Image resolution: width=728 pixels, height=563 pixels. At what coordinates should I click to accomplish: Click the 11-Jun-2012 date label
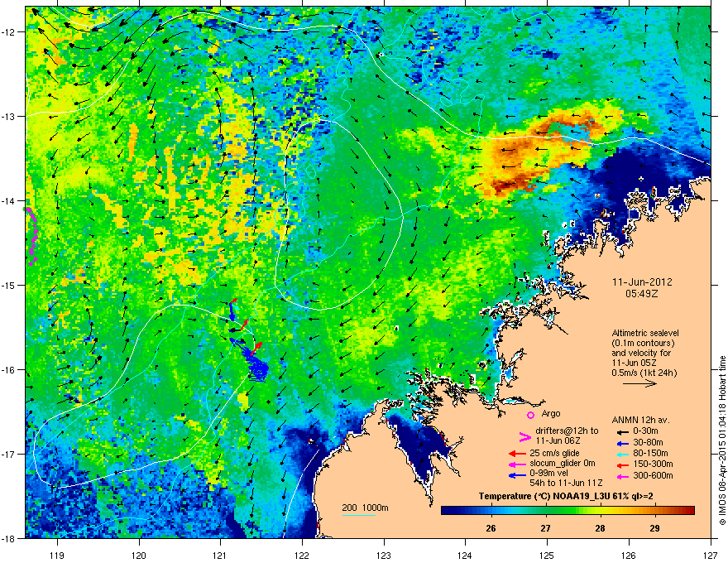pos(642,282)
